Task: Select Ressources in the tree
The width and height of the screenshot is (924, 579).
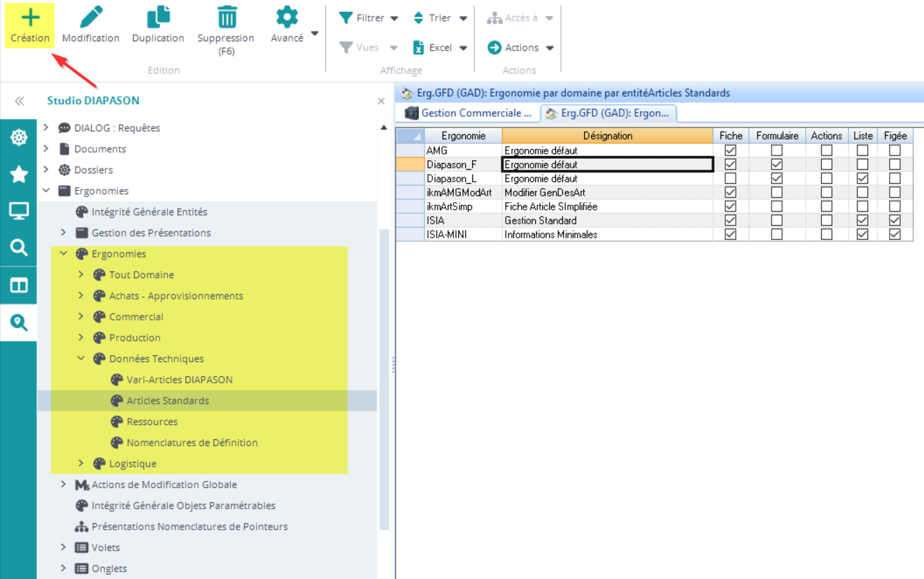Action: point(152,422)
